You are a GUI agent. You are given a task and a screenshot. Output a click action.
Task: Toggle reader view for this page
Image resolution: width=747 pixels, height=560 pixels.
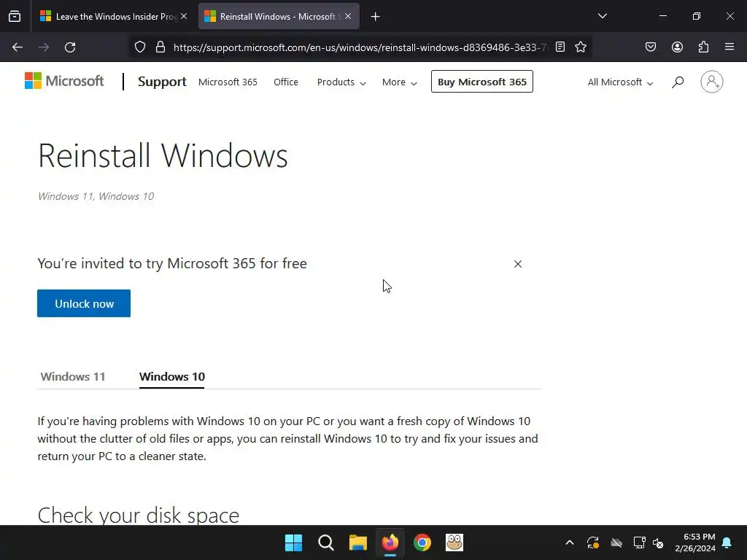click(560, 47)
